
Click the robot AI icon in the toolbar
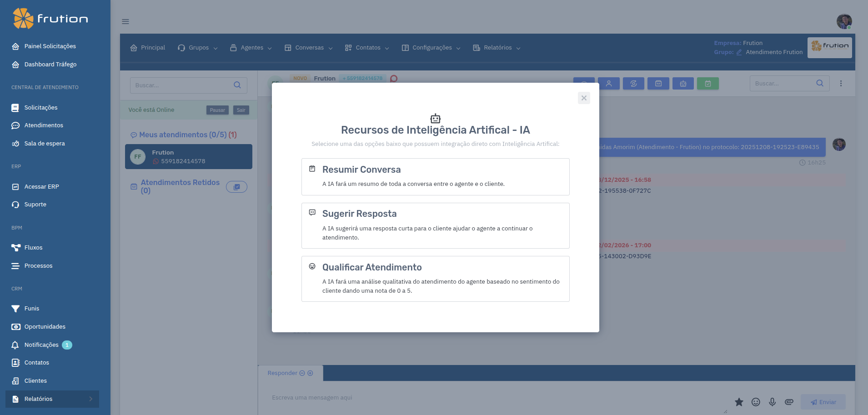coord(683,83)
